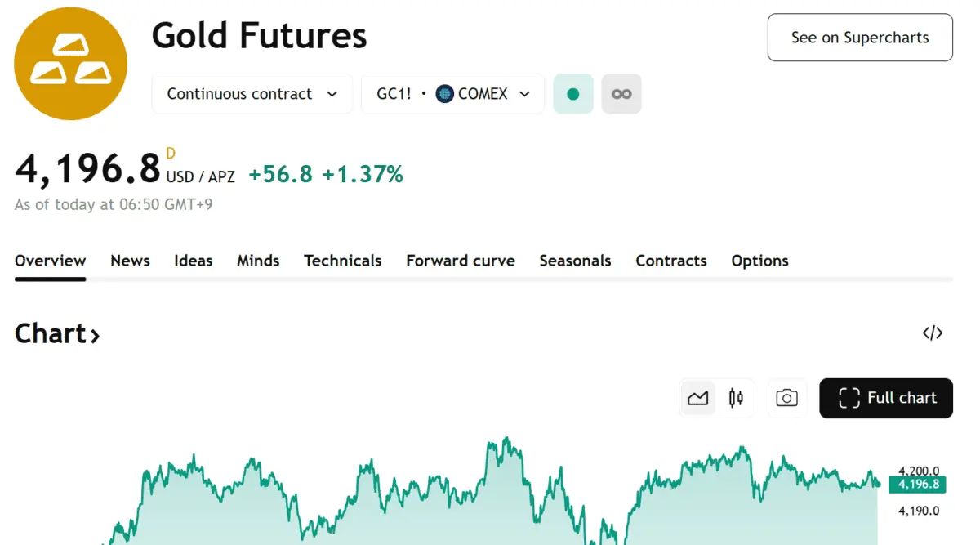This screenshot has height=545, width=980.
Task: Open the embed code icon
Action: pyautogui.click(x=933, y=333)
